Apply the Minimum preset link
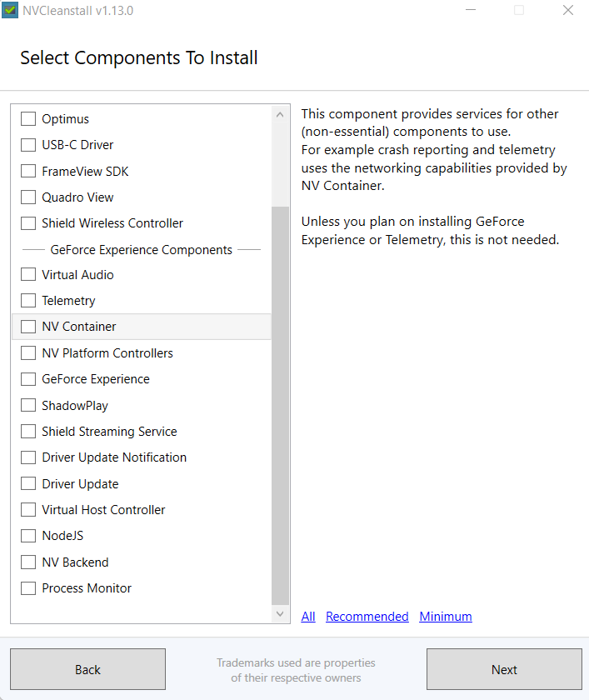This screenshot has height=700, width=589. [446, 617]
